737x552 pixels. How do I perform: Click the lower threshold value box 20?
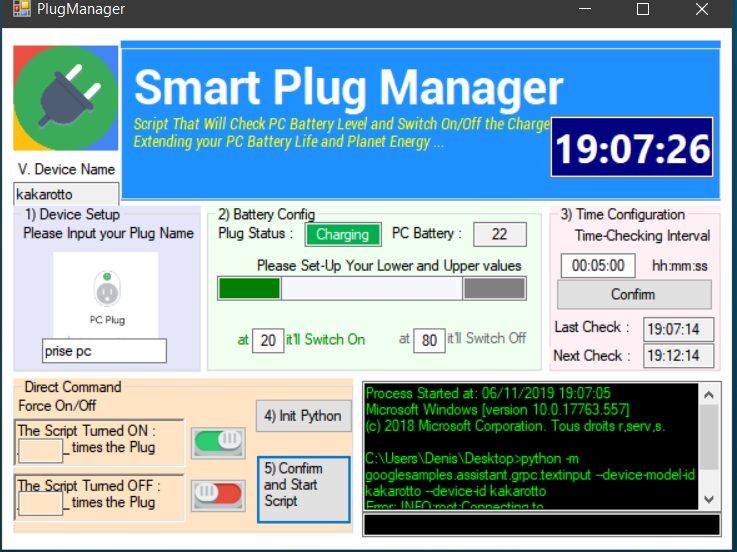coord(268,339)
